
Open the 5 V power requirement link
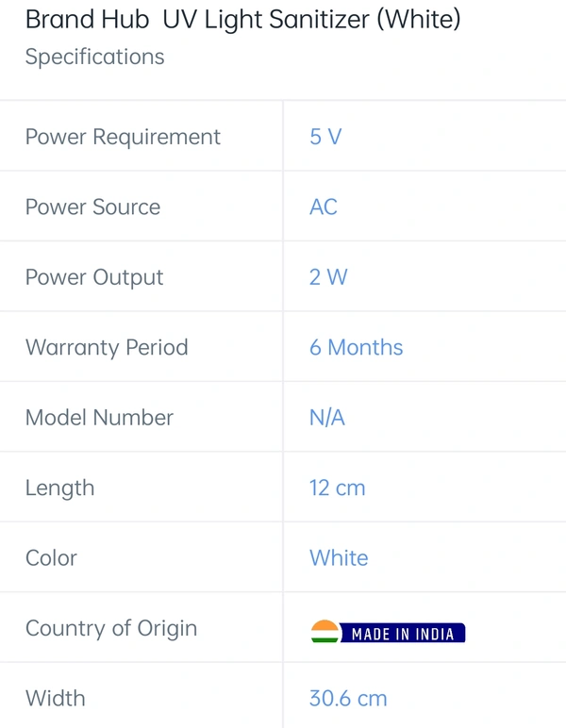click(325, 137)
